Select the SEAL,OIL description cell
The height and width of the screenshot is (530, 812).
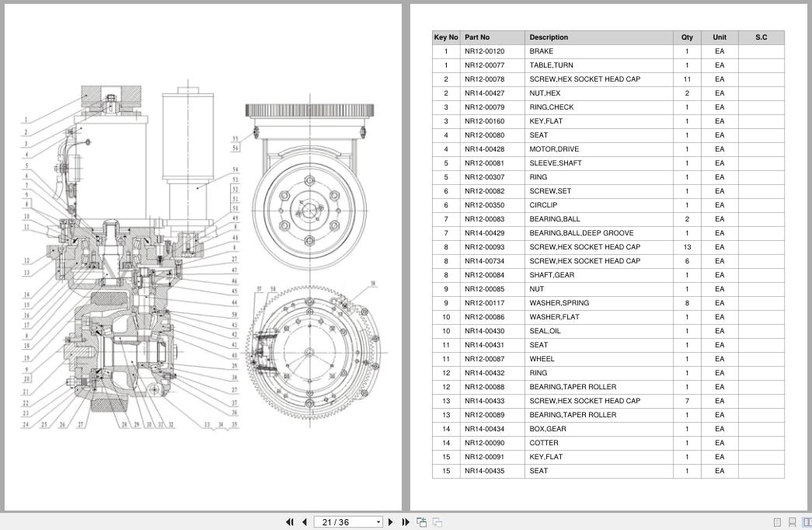pos(598,331)
